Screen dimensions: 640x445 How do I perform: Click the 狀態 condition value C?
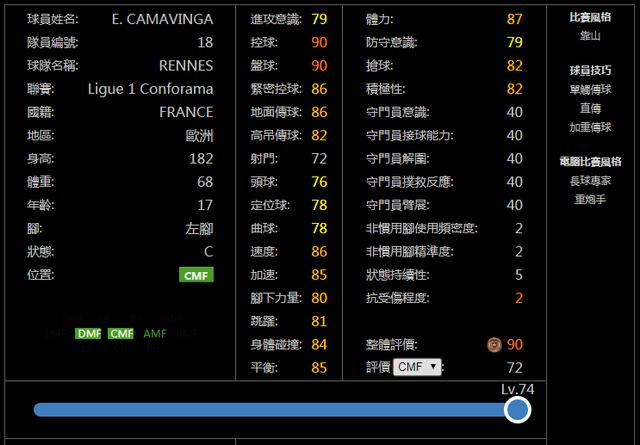[209, 252]
